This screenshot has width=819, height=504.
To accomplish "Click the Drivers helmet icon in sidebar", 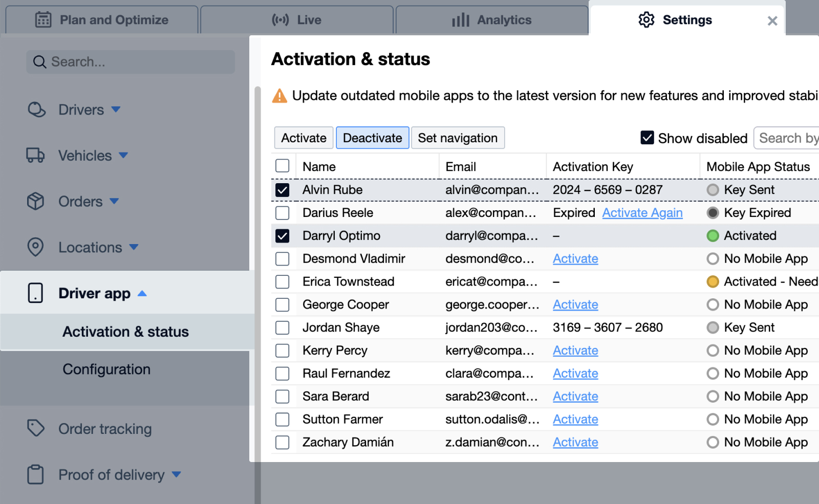I will point(36,109).
